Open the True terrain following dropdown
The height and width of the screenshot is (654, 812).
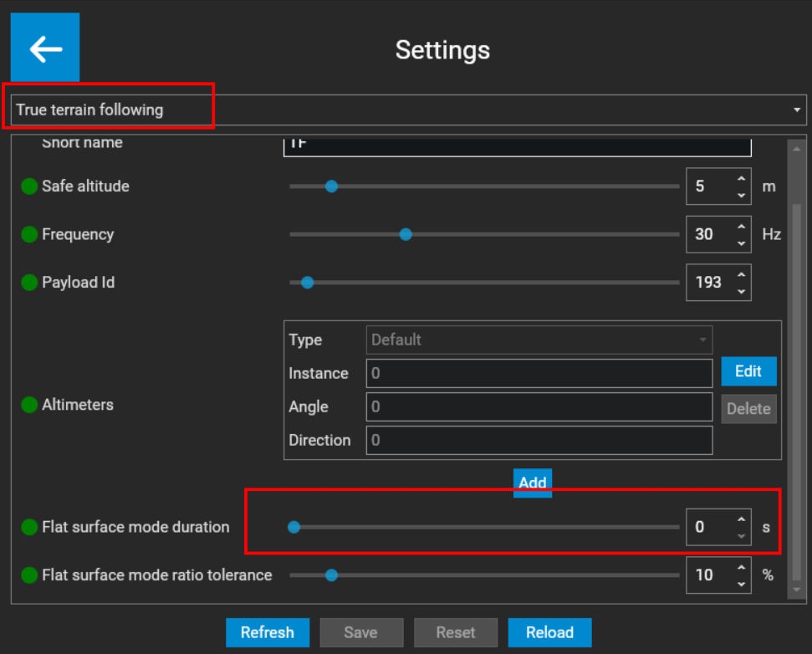(x=409, y=110)
